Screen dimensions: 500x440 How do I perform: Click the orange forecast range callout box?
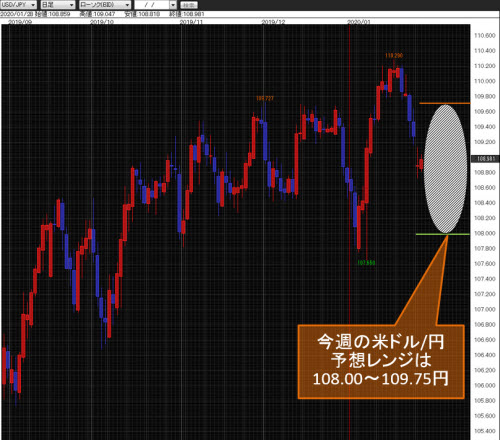point(381,362)
